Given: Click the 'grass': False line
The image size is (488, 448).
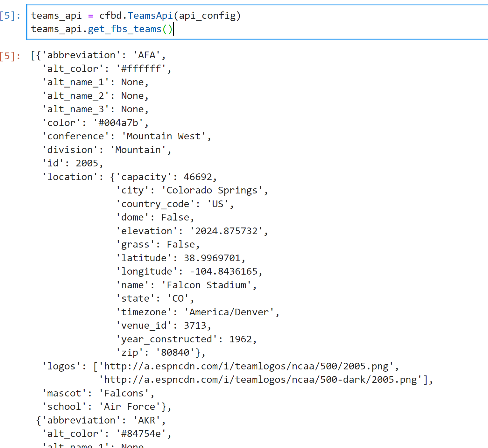Looking at the screenshot, I should pyautogui.click(x=158, y=244).
